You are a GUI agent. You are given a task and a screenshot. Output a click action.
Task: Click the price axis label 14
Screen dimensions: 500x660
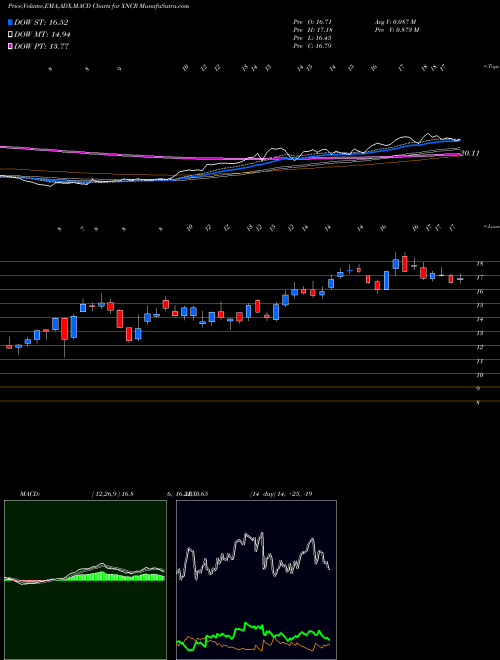[479, 319]
